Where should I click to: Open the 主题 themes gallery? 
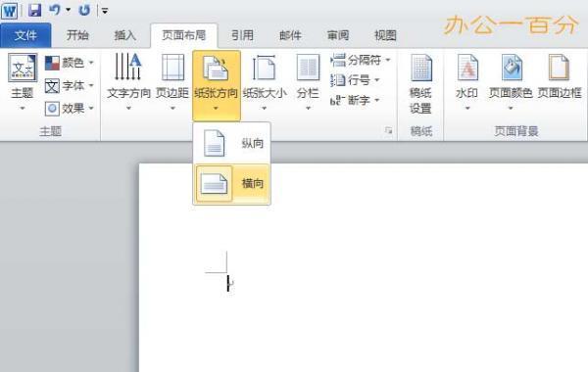[23, 81]
